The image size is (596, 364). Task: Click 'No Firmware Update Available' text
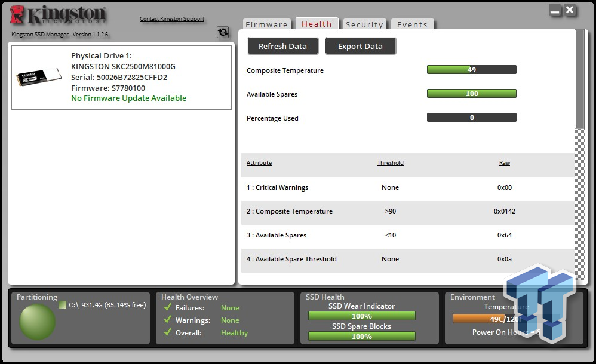[128, 98]
